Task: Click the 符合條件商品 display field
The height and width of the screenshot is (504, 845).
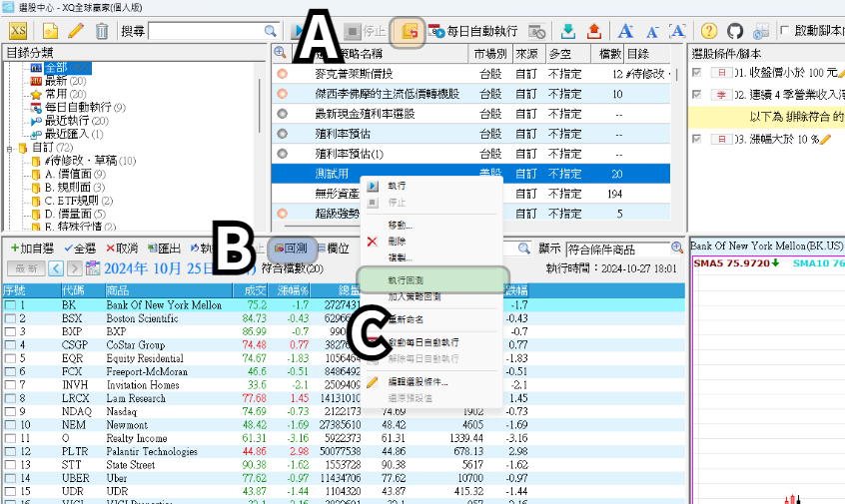Action: point(616,248)
